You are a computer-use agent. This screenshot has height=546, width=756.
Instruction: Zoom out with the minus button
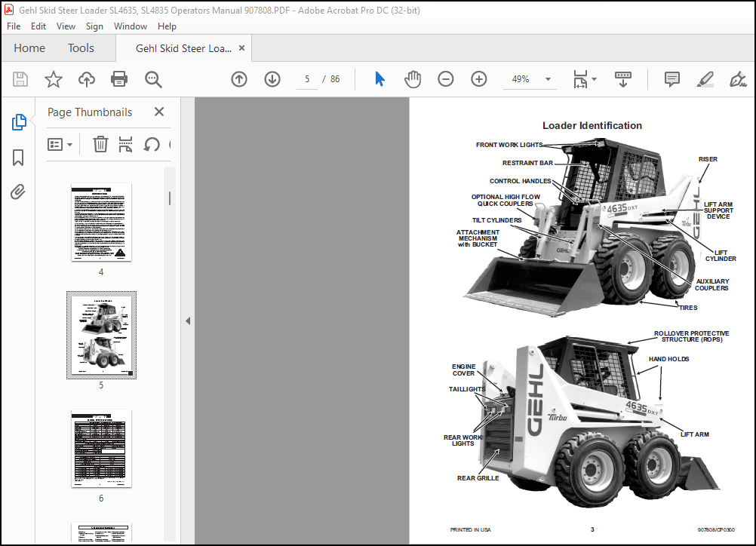(445, 79)
